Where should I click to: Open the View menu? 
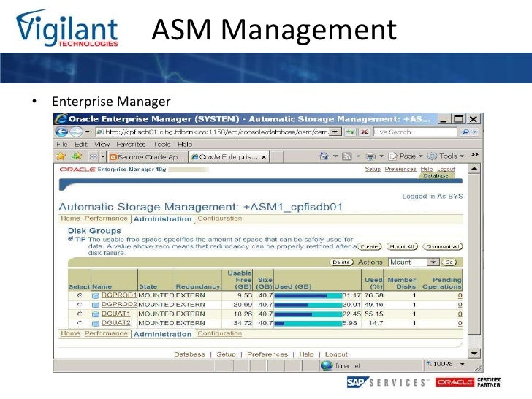(x=102, y=145)
